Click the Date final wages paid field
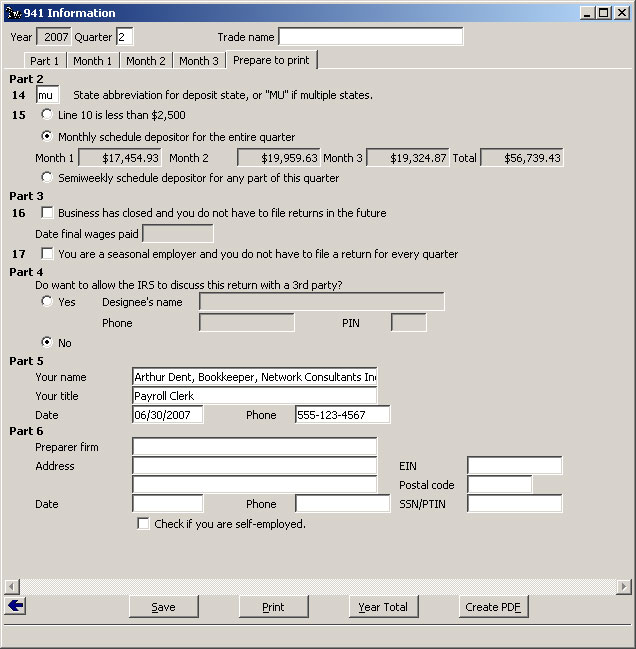The width and height of the screenshot is (636, 649). pyautogui.click(x=178, y=233)
